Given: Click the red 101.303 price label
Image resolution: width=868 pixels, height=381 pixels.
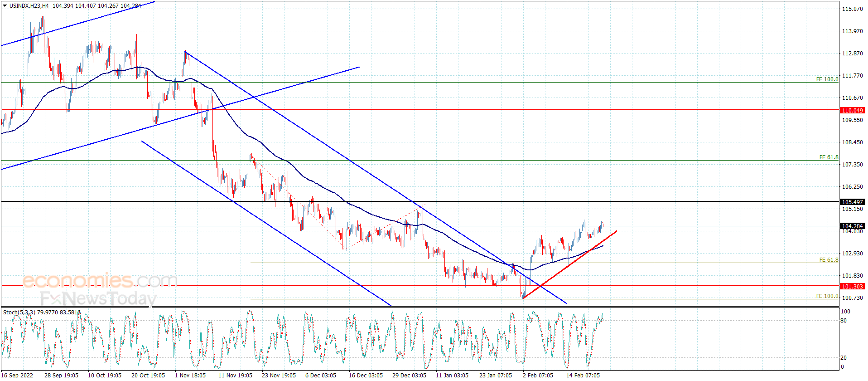Looking at the screenshot, I should [852, 286].
